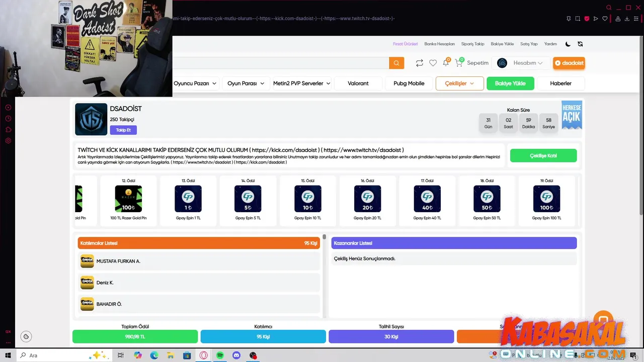Open Banka Hesapları in the top menu
644x362 pixels.
point(439,44)
